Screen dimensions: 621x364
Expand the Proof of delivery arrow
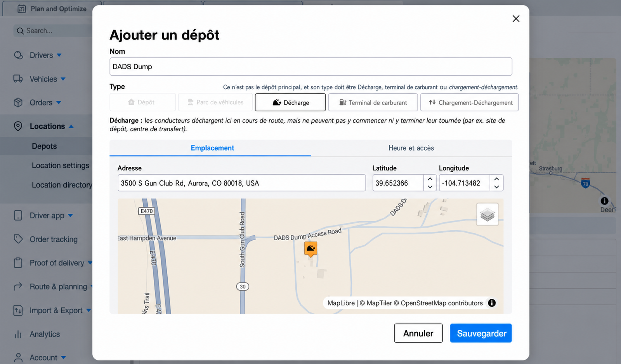coord(90,263)
